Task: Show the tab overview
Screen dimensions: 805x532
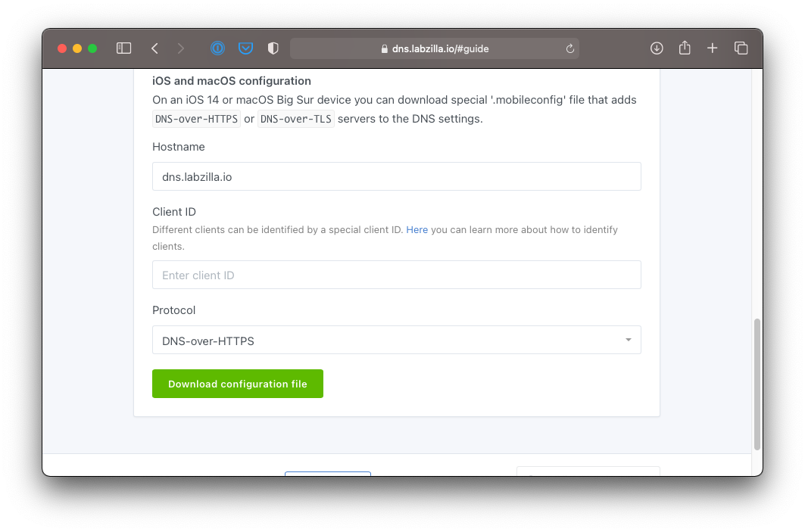Action: pyautogui.click(x=741, y=48)
